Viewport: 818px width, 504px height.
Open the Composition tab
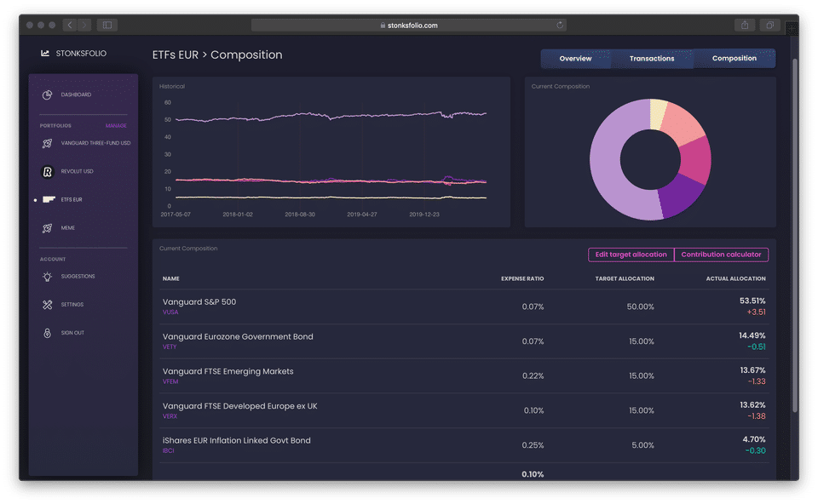point(734,59)
